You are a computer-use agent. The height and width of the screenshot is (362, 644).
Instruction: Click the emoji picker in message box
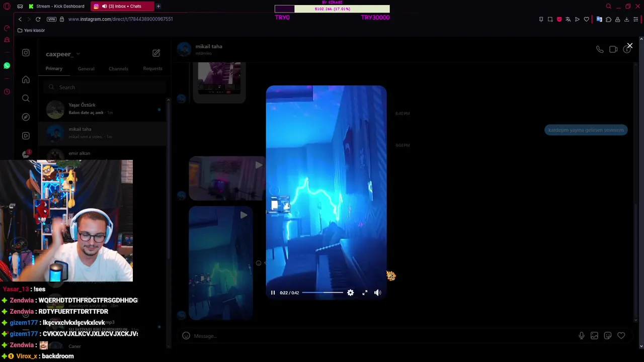(186, 336)
